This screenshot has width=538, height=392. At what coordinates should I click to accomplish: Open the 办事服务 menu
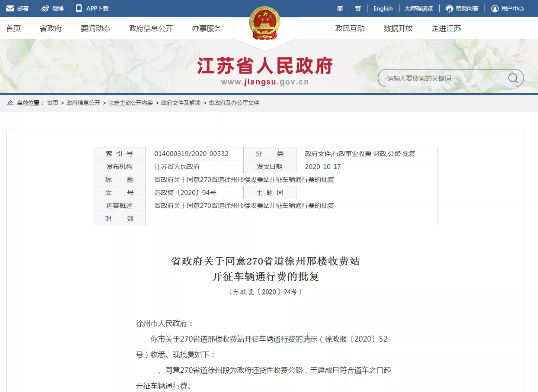206,28
